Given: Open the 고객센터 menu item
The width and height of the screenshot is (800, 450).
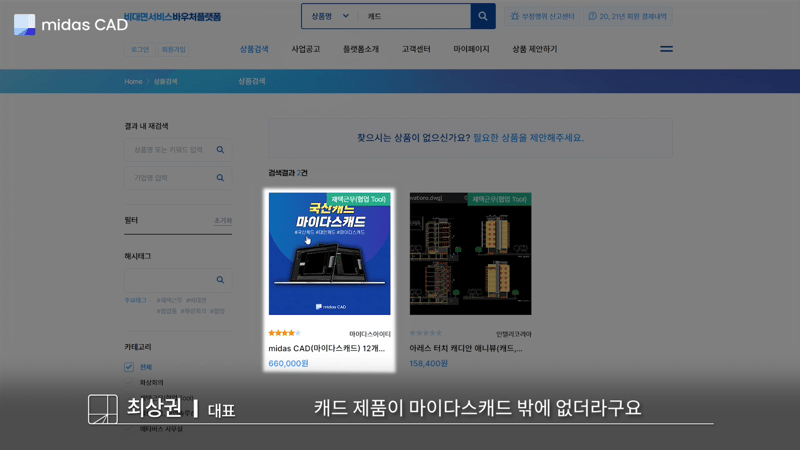Looking at the screenshot, I should (x=416, y=49).
